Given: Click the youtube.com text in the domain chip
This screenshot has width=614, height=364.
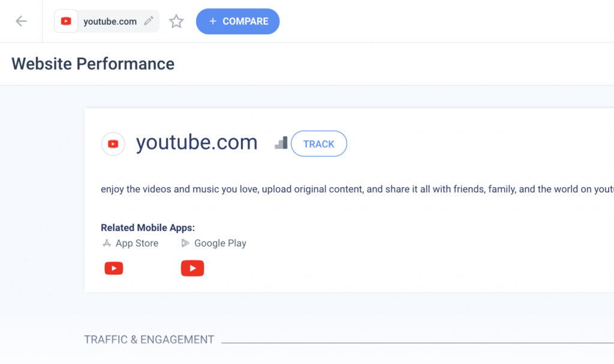Looking at the screenshot, I should [110, 22].
